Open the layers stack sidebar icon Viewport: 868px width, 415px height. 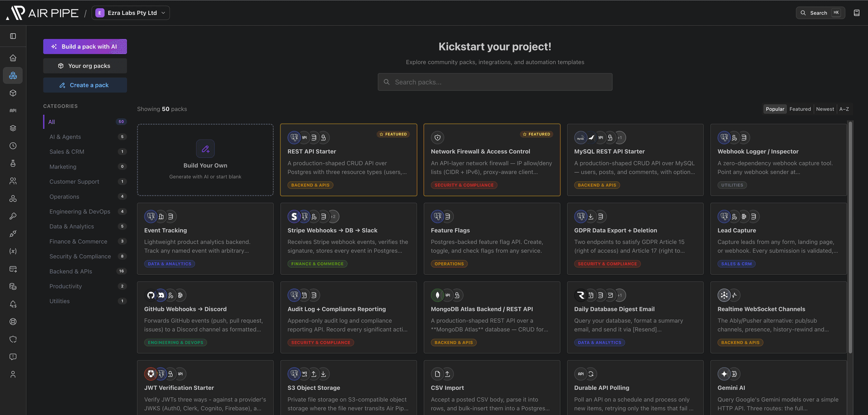tap(13, 128)
